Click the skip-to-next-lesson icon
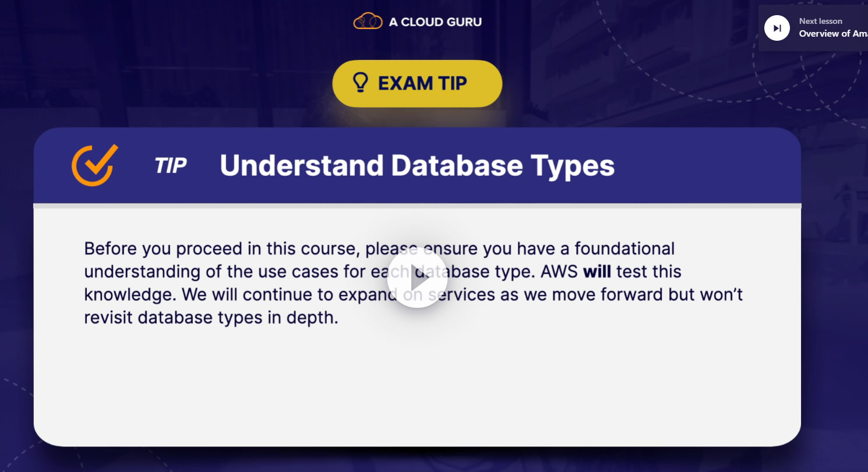The width and height of the screenshot is (868, 472). 777,28
